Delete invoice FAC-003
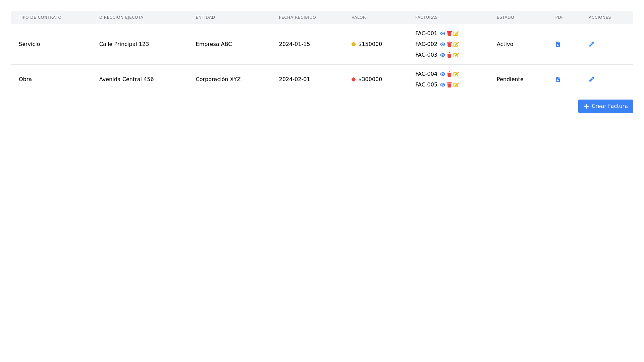Image resolution: width=644 pixels, height=362 pixels. pyautogui.click(x=449, y=55)
